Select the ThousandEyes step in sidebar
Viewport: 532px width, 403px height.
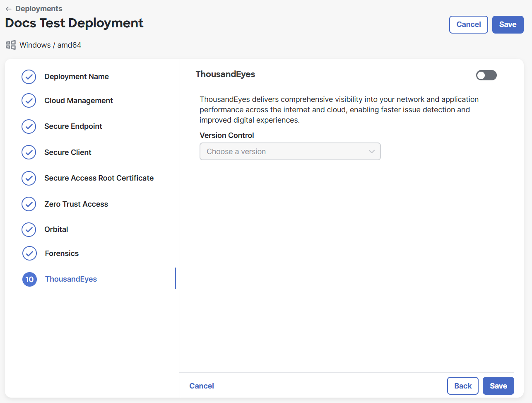point(71,279)
